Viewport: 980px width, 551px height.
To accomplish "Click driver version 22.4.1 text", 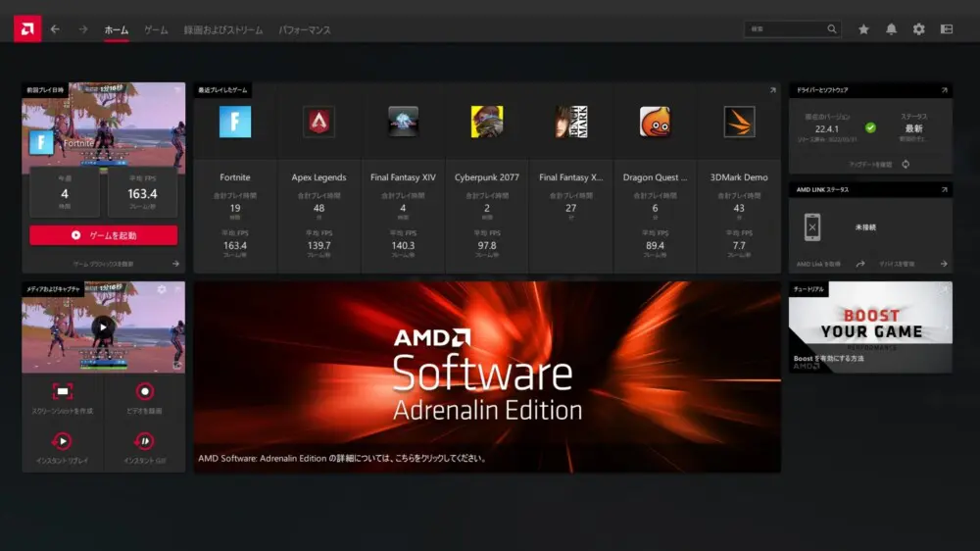I will (x=827, y=128).
